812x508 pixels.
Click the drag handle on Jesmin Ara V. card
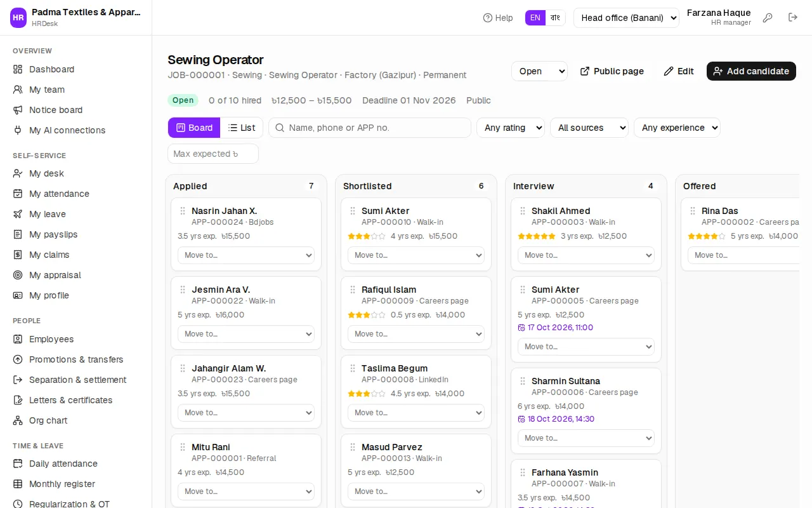(x=183, y=290)
